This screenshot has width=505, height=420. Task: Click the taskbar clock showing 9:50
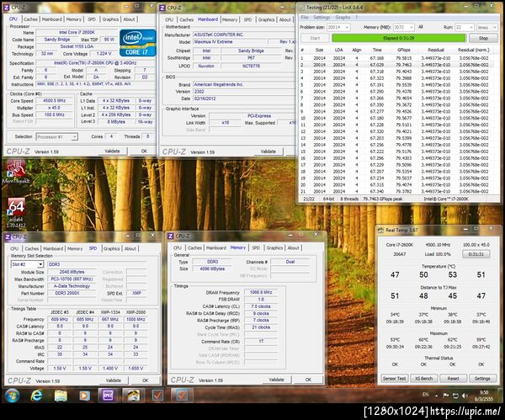point(484,396)
